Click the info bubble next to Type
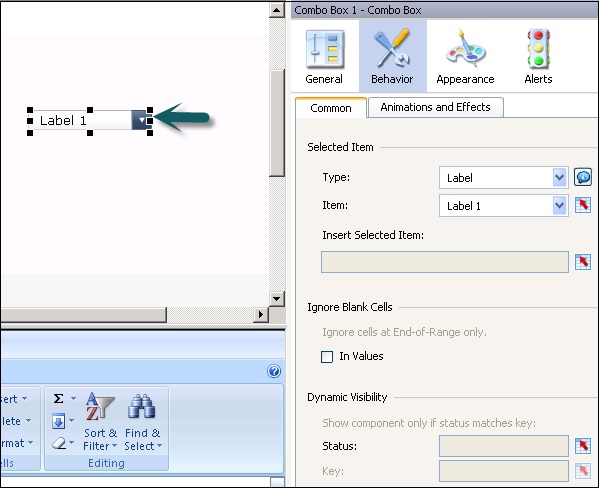The image size is (600, 490). pos(584,177)
